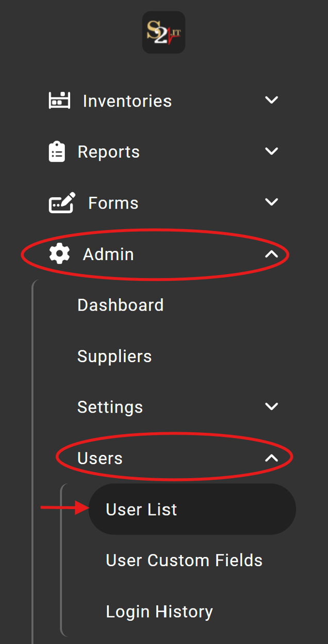328x644 pixels.
Task: Select User List
Action: (x=141, y=509)
